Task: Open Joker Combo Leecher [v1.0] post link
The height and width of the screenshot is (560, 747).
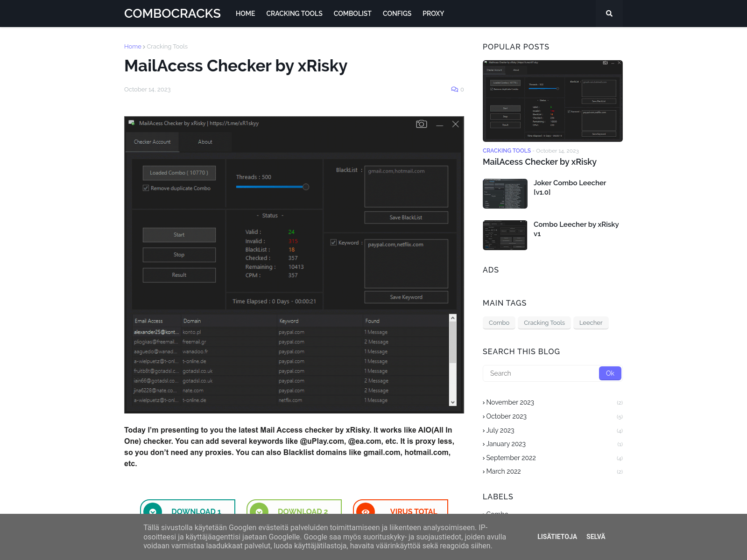Action: [x=570, y=187]
